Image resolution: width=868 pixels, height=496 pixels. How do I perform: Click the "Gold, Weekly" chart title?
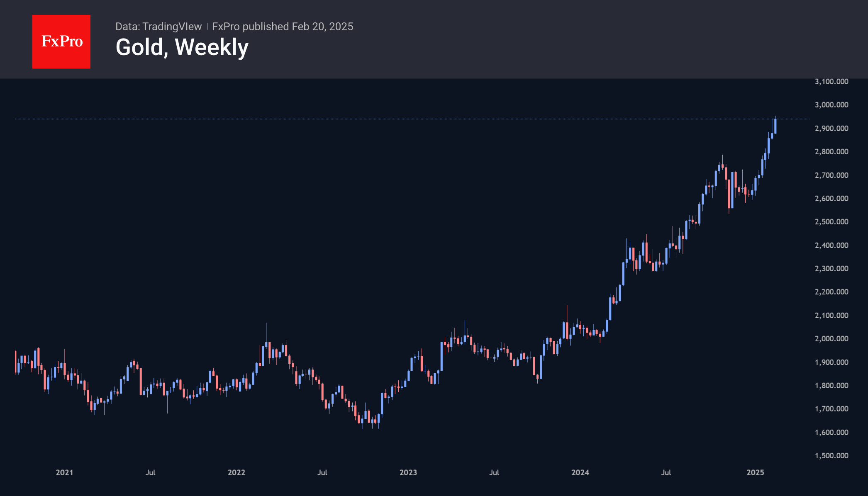tap(182, 47)
